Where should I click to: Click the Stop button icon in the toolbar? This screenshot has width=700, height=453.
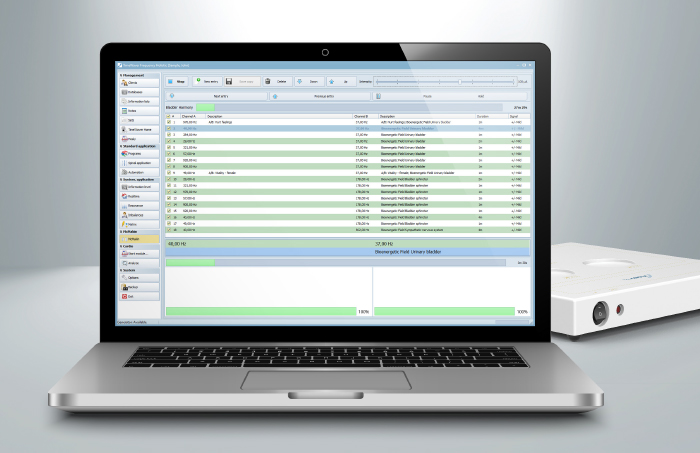[x=172, y=81]
